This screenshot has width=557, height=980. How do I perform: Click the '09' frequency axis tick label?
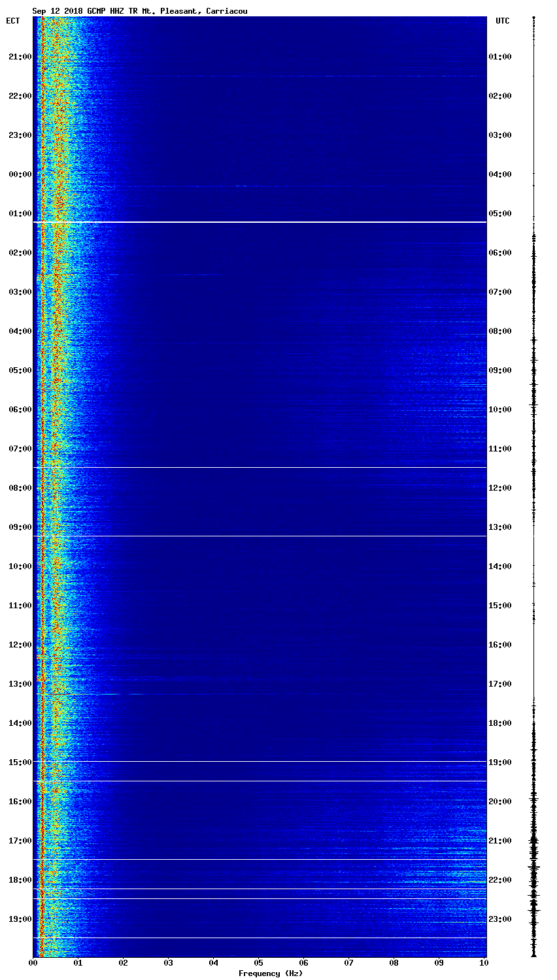439,963
